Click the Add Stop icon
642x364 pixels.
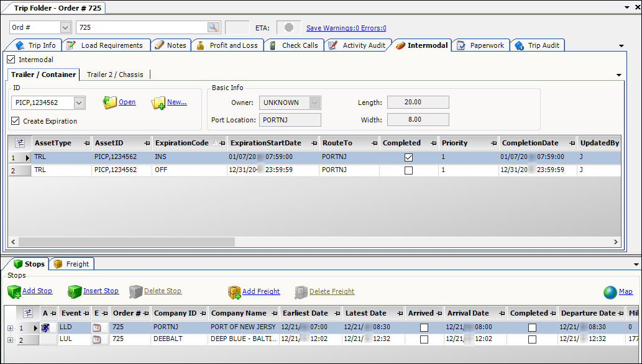pos(14,291)
